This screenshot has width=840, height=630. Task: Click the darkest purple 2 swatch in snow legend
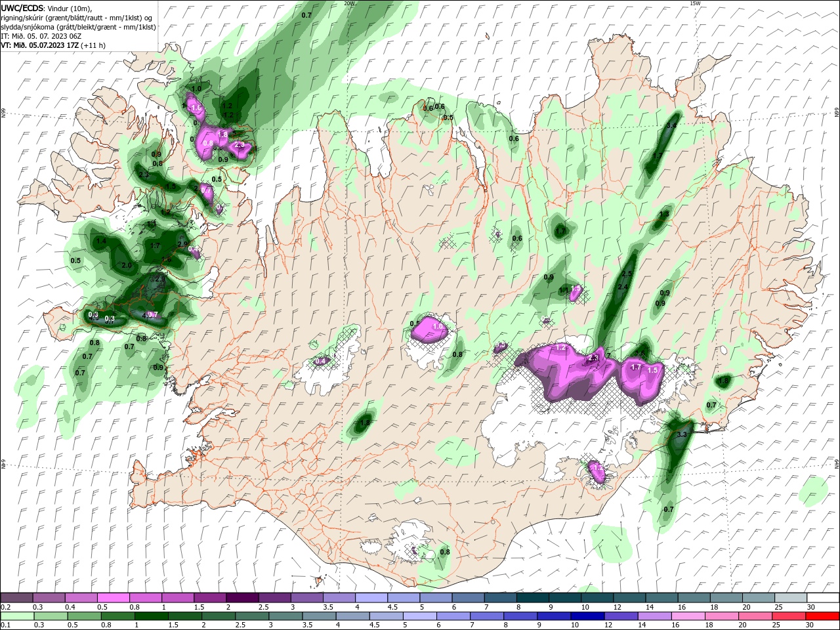[x=241, y=598]
